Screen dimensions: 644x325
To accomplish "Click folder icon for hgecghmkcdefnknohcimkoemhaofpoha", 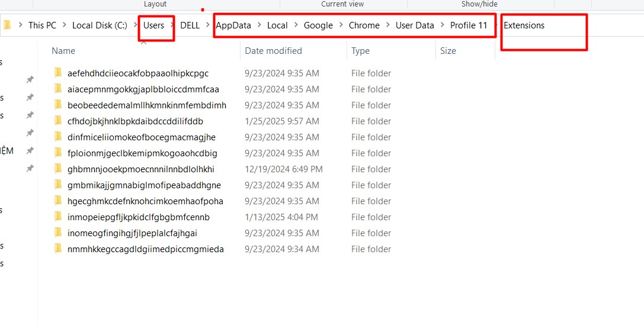I will click(x=58, y=201).
